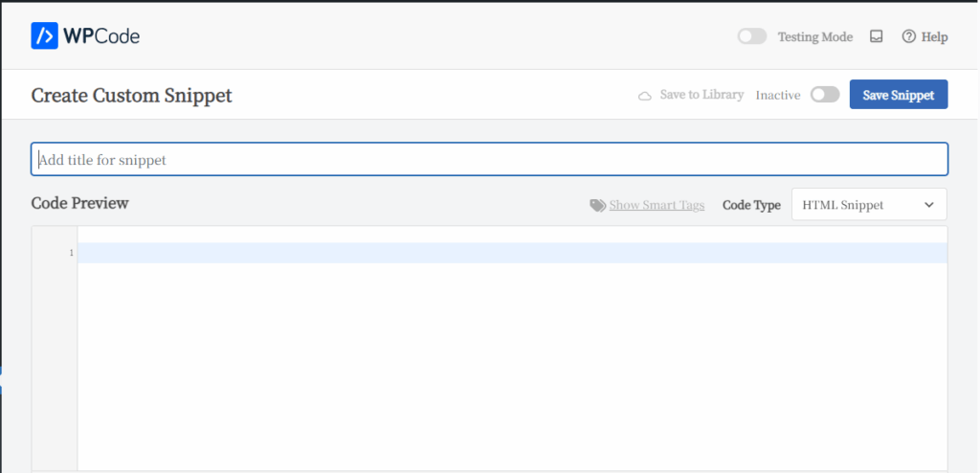The width and height of the screenshot is (980, 473).
Task: Click Save to Library
Action: [x=702, y=95]
